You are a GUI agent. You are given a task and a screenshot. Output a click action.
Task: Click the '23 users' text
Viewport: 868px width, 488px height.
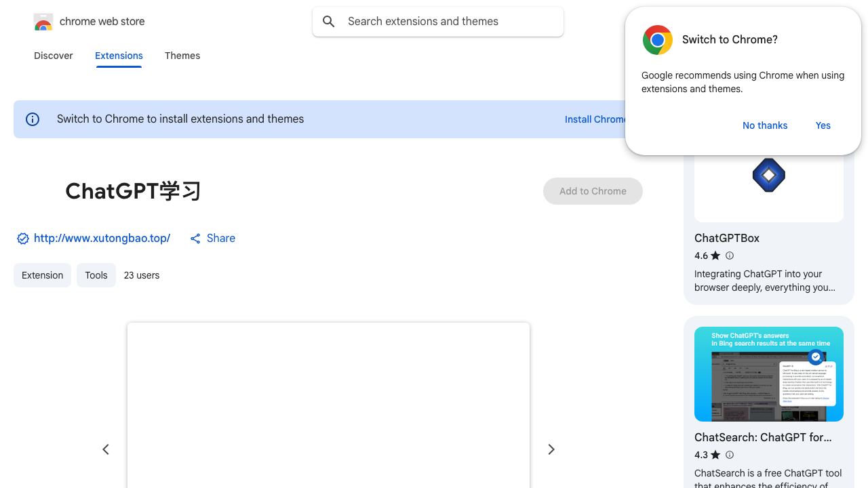pyautogui.click(x=142, y=275)
